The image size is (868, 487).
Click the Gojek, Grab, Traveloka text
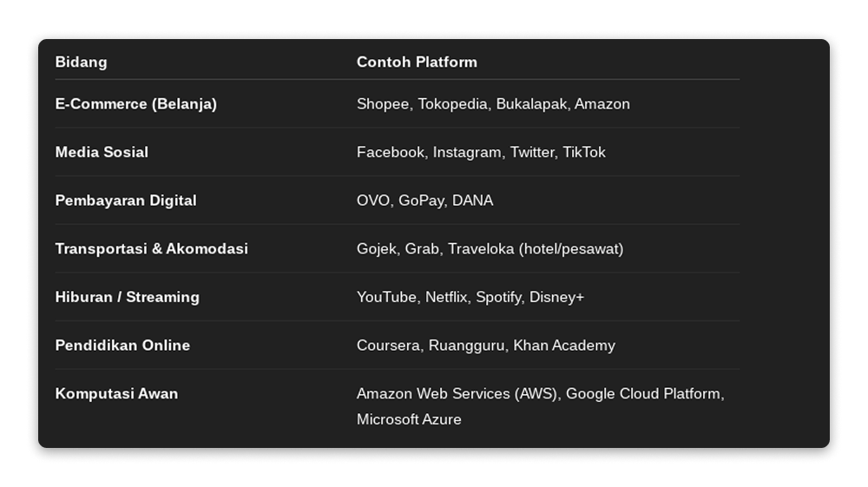point(490,249)
